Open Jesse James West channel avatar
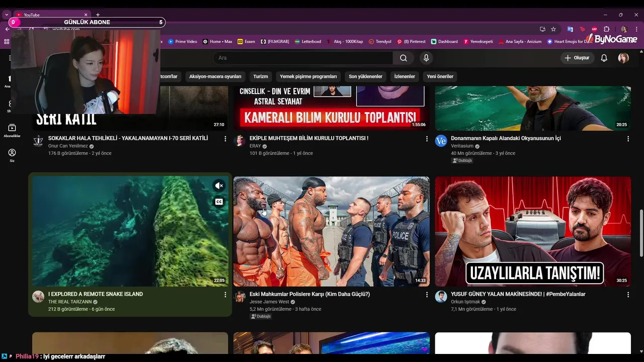 click(x=239, y=296)
